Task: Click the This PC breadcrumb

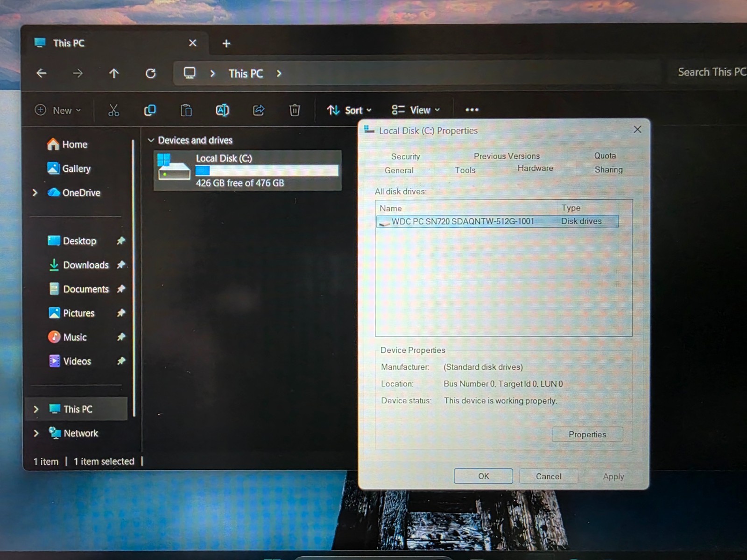Action: [x=246, y=74]
